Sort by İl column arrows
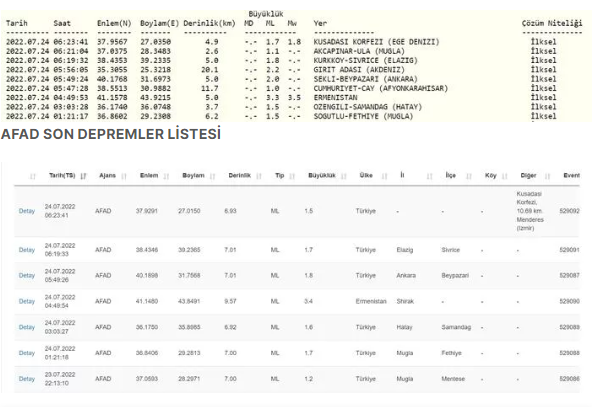This screenshot has height=407, width=592. (429, 176)
